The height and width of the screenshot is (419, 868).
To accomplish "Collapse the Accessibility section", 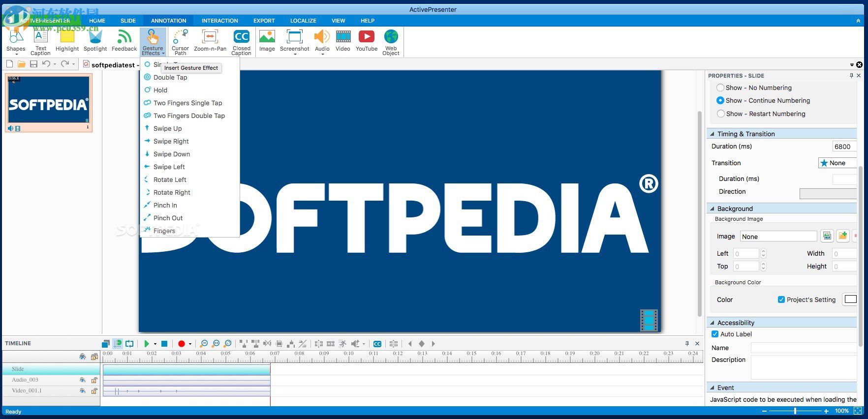I will (712, 323).
